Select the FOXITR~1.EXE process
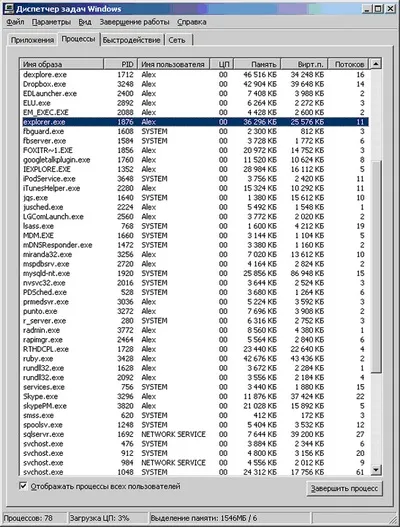Viewport: 400px width, 527px height. [x=194, y=150]
